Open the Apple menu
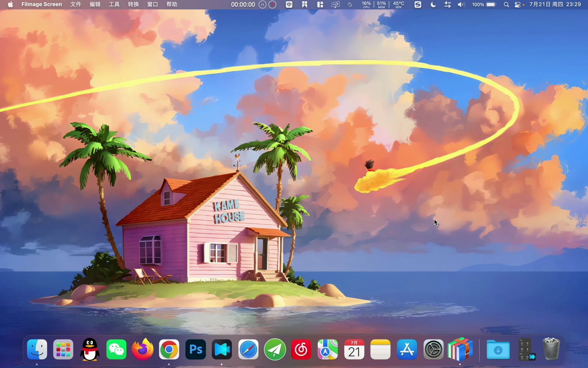Viewport: 588px width, 368px height. 10,4
